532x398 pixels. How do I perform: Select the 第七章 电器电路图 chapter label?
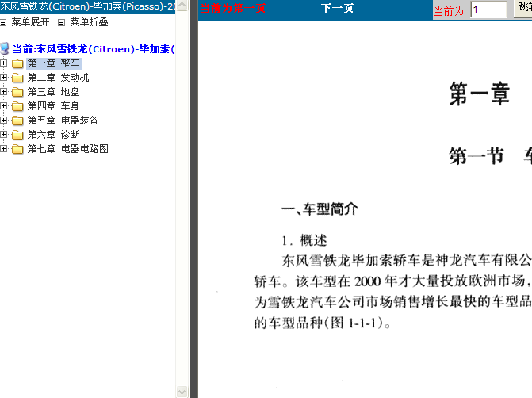(68, 149)
